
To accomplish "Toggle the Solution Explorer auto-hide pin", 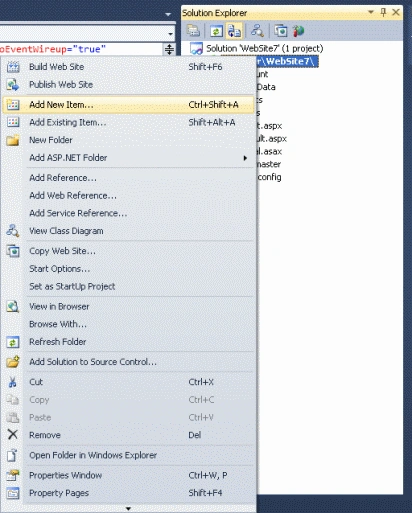I will pyautogui.click(x=383, y=13).
